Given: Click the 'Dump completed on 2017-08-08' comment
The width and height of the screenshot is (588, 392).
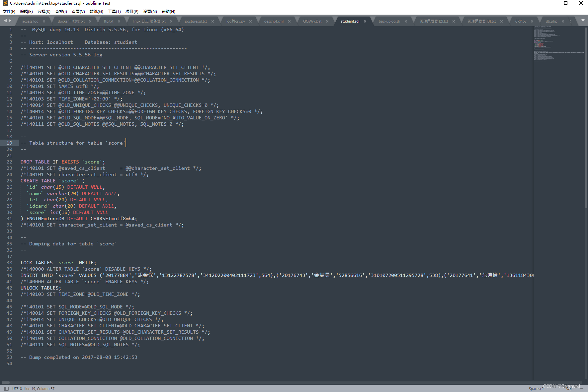Looking at the screenshot, I should tap(79, 357).
